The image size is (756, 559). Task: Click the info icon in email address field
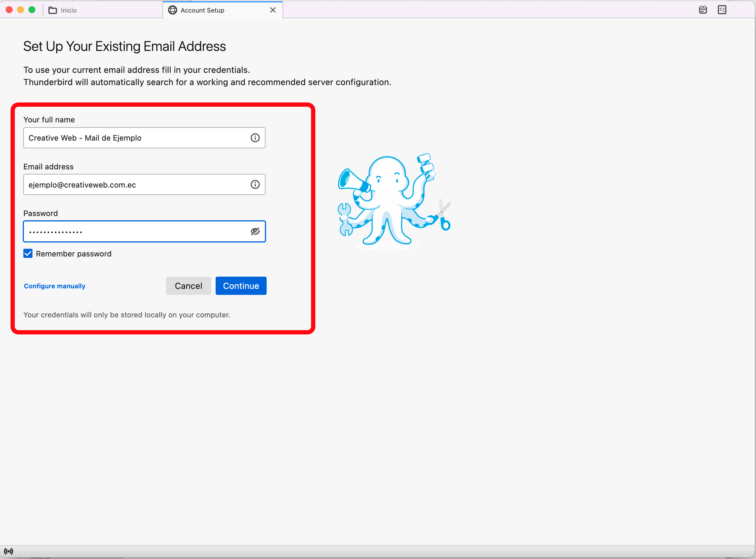[x=255, y=184]
